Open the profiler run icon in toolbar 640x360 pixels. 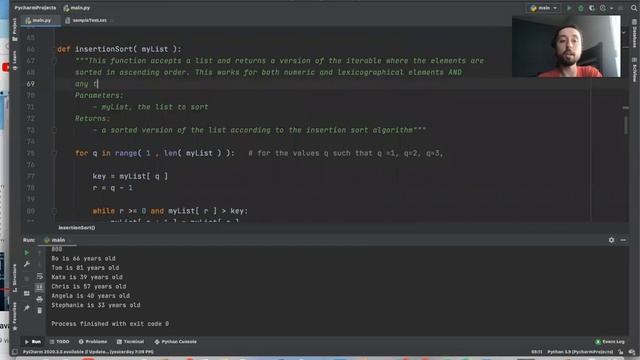603,8
